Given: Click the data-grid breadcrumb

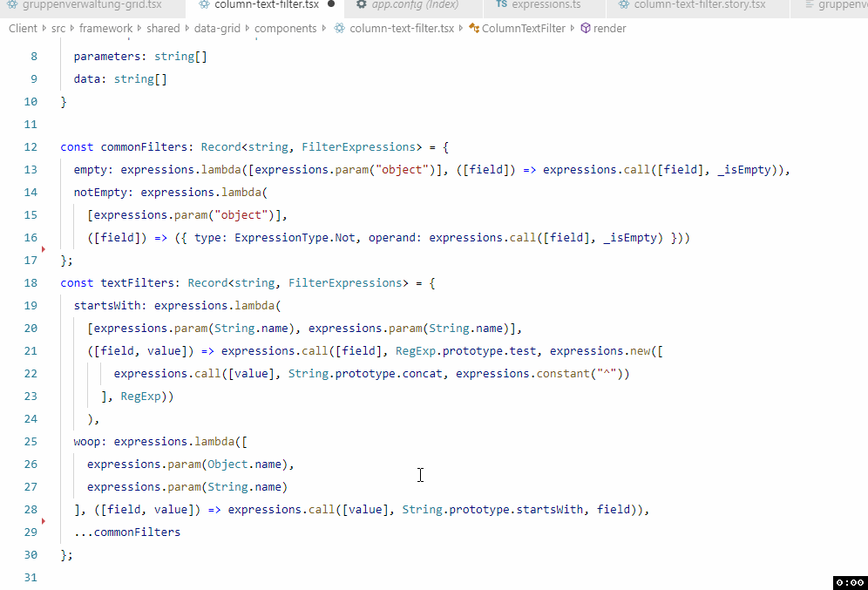Looking at the screenshot, I should (217, 28).
